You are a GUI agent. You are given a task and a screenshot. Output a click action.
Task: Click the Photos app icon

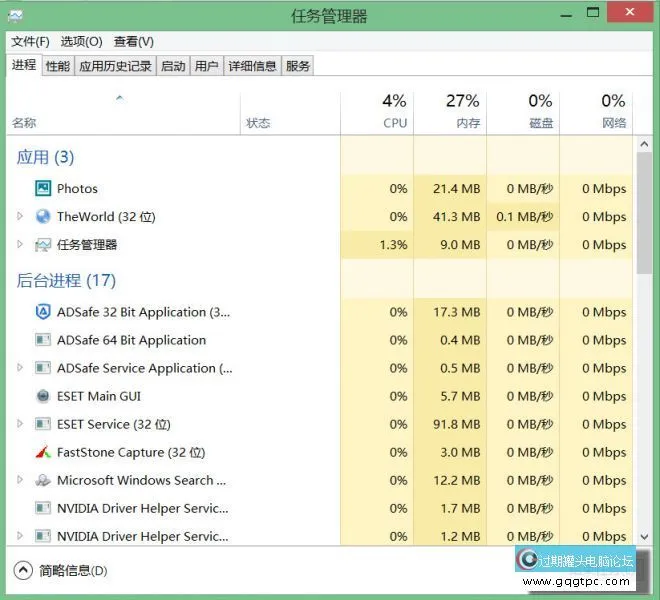[43, 188]
